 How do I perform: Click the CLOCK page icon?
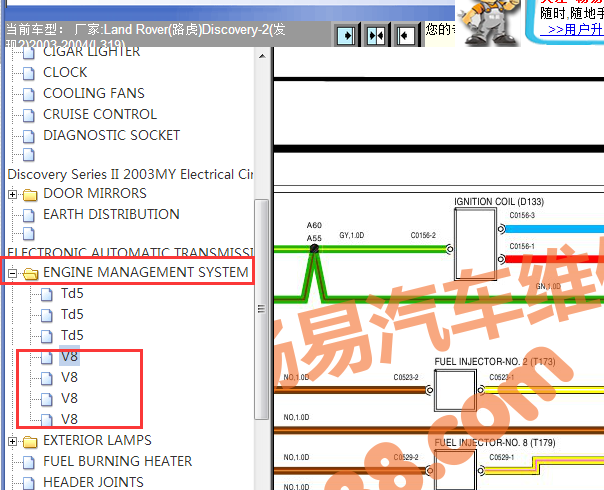coord(29,73)
